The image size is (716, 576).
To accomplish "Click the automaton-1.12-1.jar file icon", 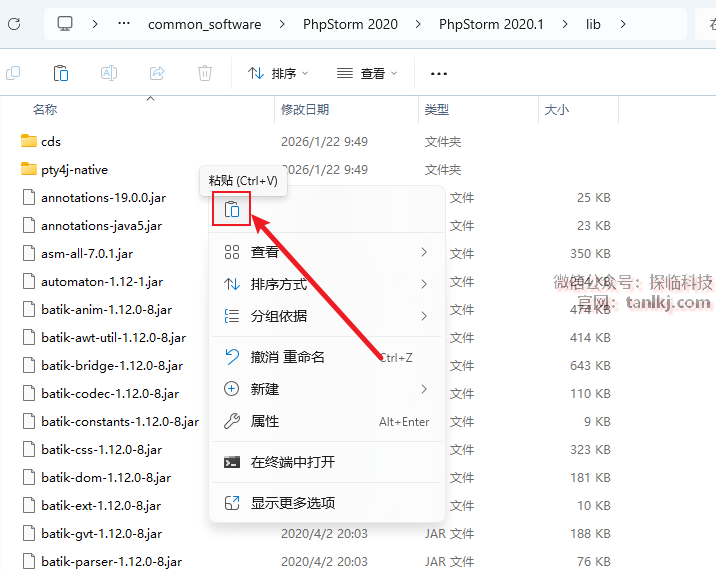I will pyautogui.click(x=29, y=281).
